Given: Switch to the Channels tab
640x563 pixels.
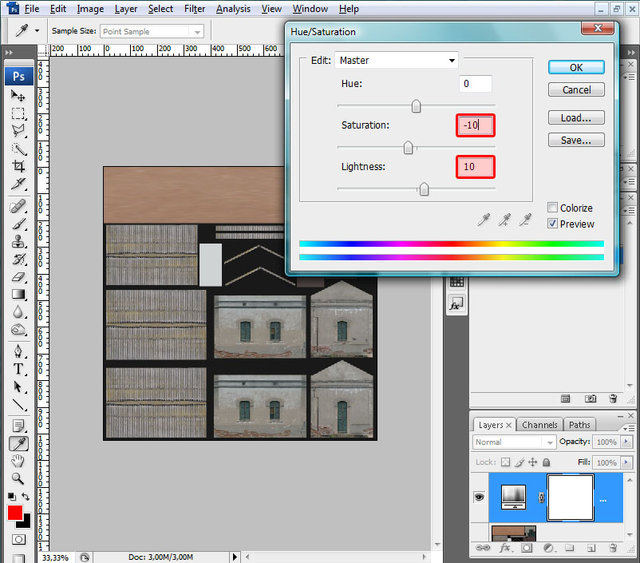Looking at the screenshot, I should pyautogui.click(x=539, y=425).
